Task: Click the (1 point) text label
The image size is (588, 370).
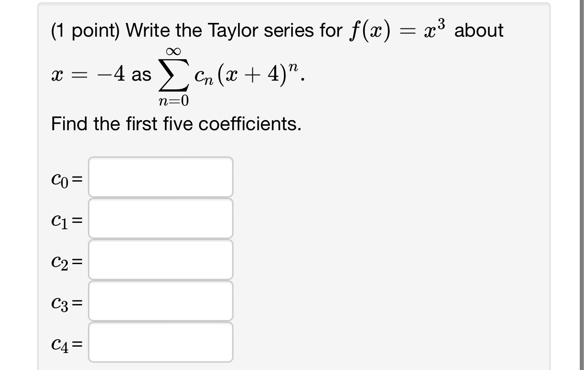Action: click(85, 29)
